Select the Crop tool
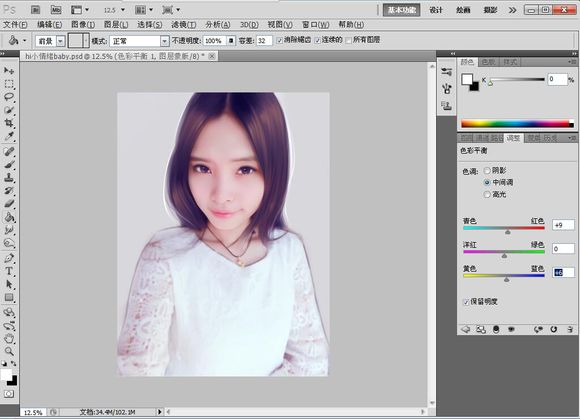The height and width of the screenshot is (419, 580). point(9,123)
